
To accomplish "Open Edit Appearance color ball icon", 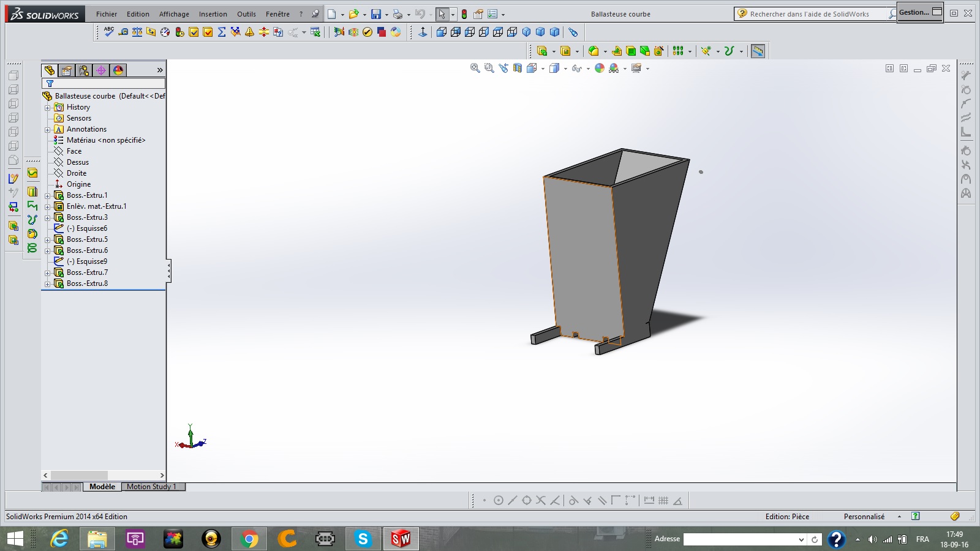I will [600, 68].
